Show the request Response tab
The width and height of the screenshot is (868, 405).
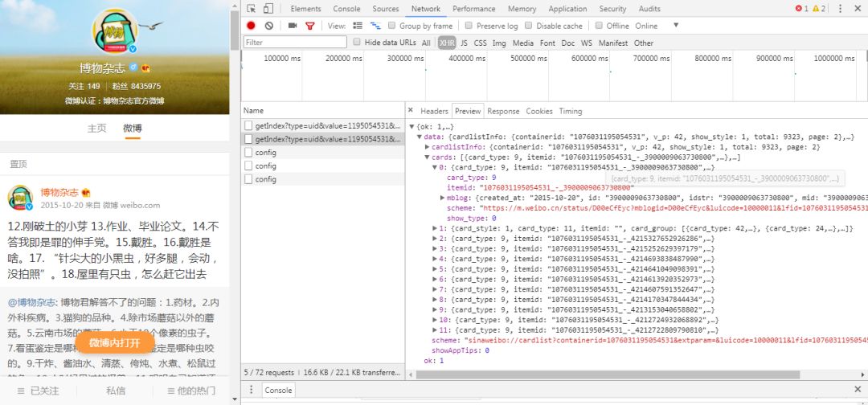tap(503, 111)
